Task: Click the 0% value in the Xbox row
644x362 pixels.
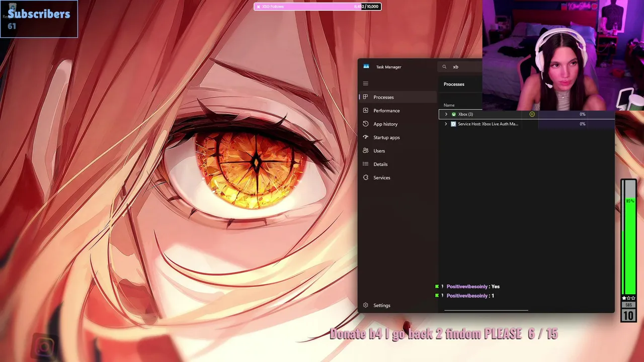Action: pos(582,114)
